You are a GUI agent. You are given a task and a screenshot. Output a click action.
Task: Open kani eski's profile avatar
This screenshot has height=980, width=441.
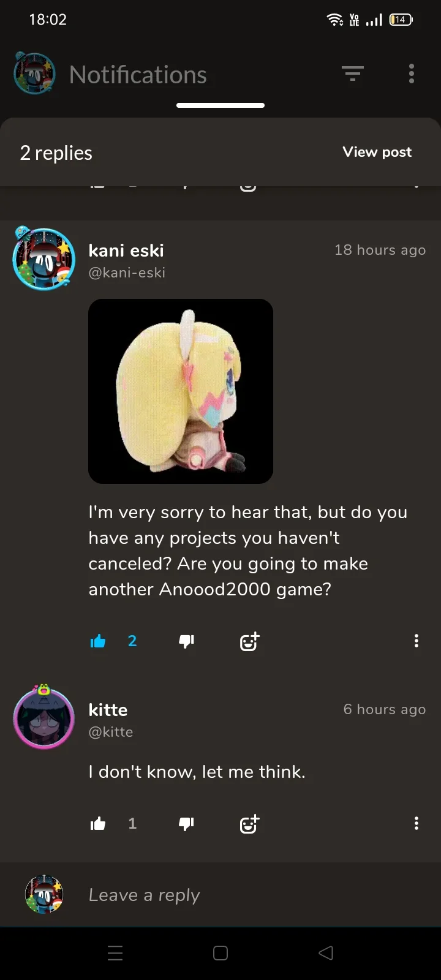click(43, 258)
